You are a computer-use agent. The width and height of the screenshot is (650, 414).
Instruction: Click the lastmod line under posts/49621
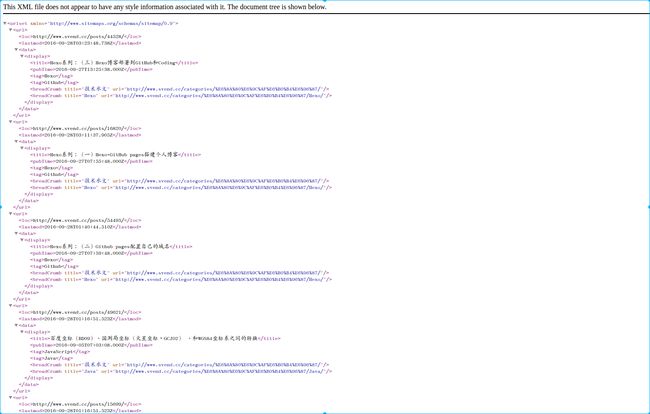(80, 319)
